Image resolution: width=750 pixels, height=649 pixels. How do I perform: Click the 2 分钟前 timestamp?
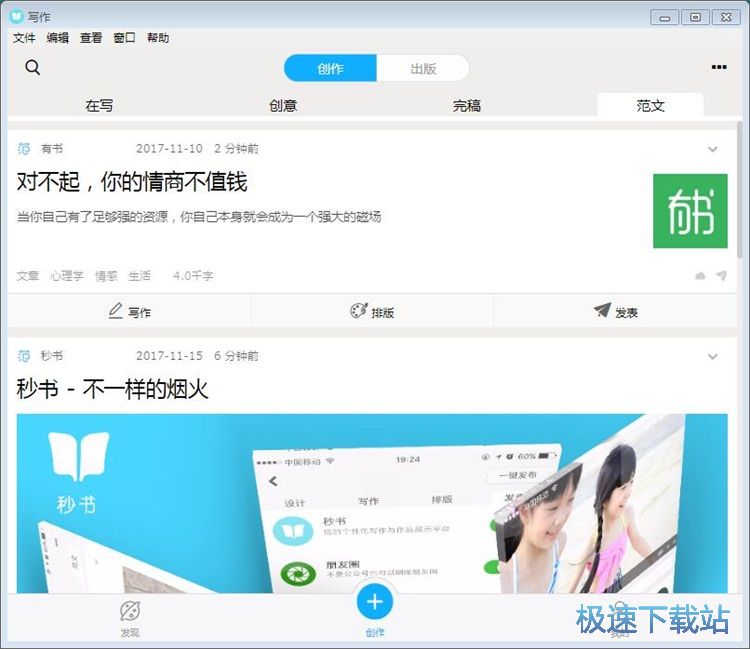(236, 149)
